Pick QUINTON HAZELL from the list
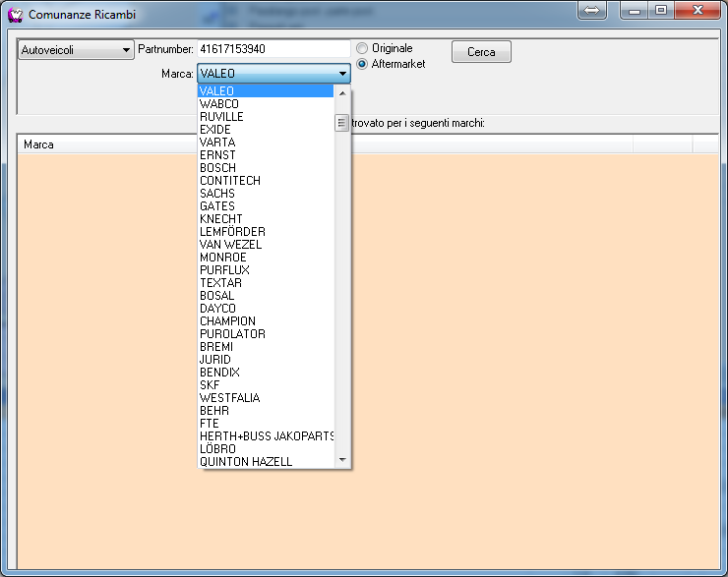This screenshot has height=577, width=728. 246,462
